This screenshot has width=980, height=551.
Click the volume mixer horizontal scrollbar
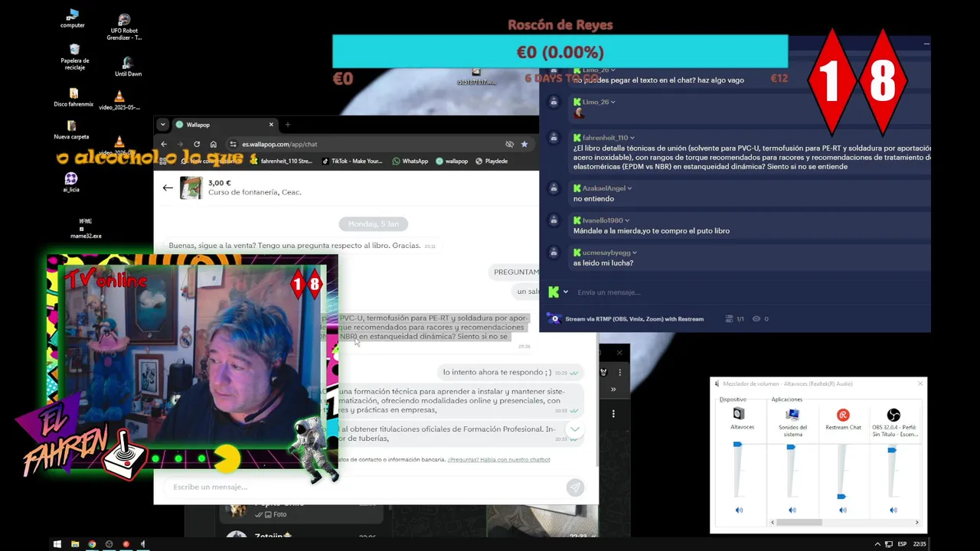click(799, 523)
